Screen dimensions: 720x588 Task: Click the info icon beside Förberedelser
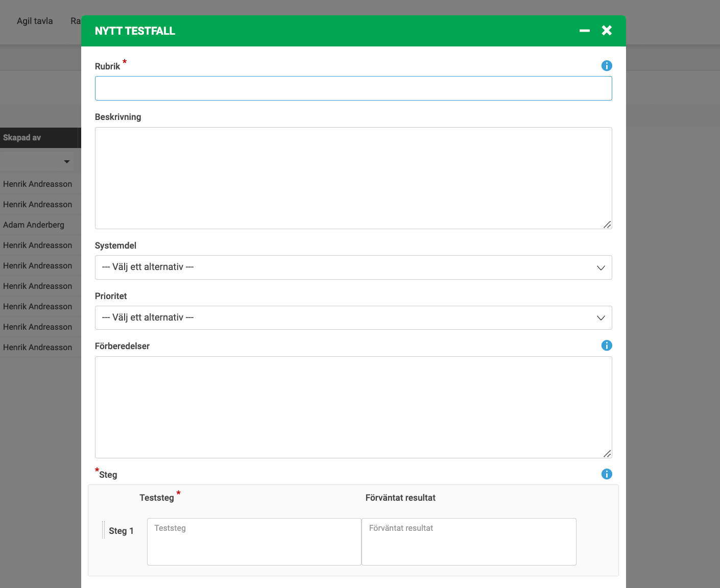pos(606,346)
